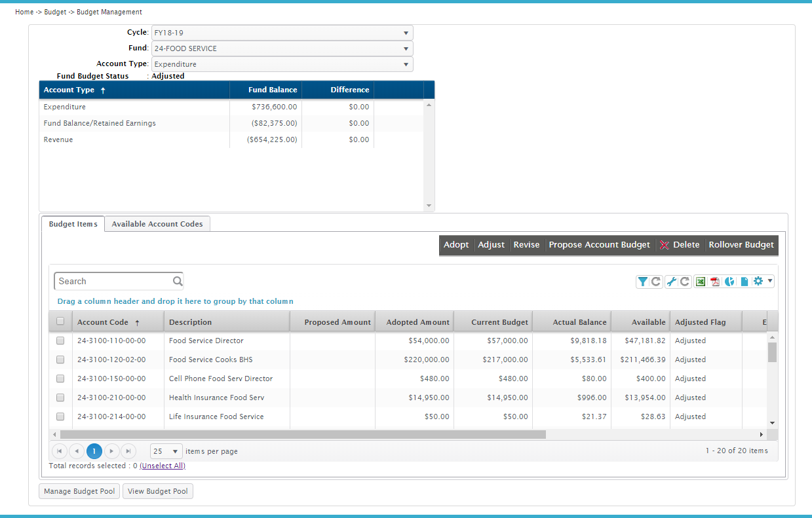The image size is (812, 518).
Task: Open the filter funnel icon in grid toolbar
Action: pos(643,282)
